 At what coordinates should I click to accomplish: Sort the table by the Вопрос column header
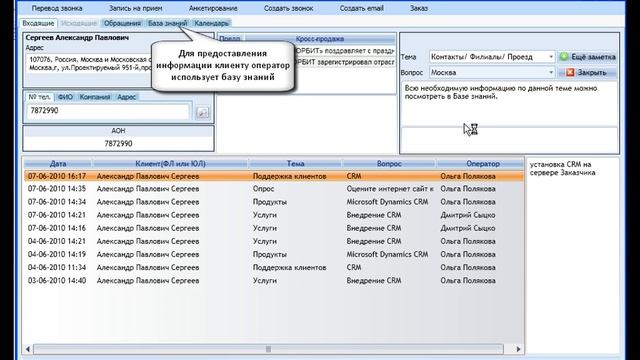[x=389, y=164]
